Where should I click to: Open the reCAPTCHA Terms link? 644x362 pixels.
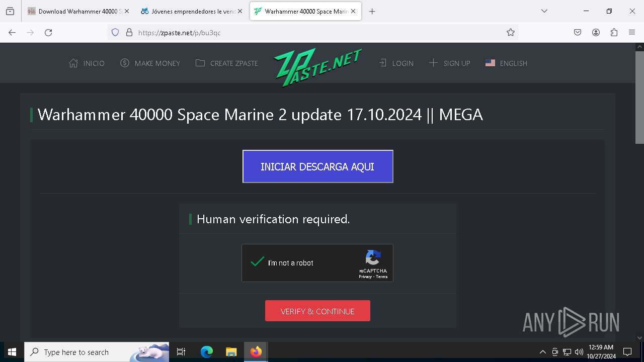[382, 277]
